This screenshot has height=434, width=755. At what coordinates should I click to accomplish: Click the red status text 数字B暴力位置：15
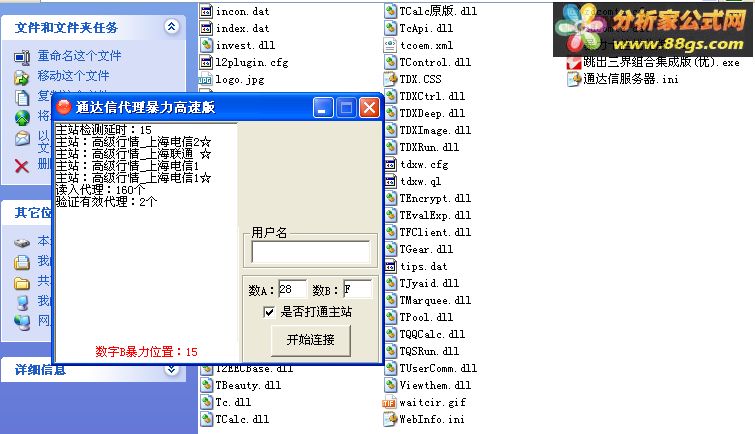pos(146,352)
